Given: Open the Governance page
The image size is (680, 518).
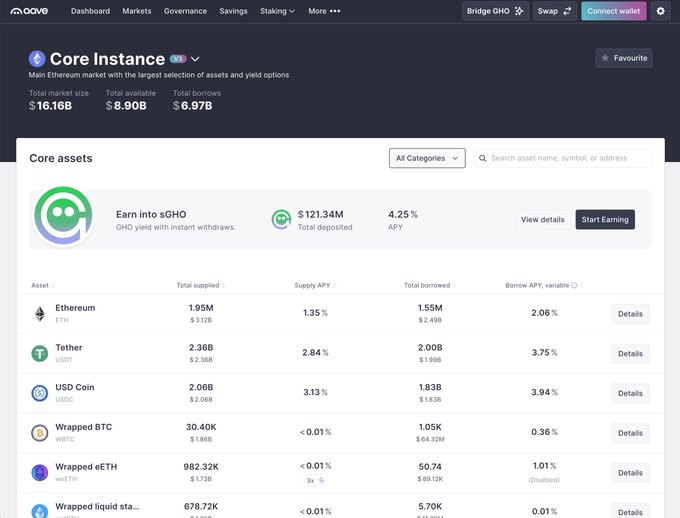Looking at the screenshot, I should [x=185, y=11].
